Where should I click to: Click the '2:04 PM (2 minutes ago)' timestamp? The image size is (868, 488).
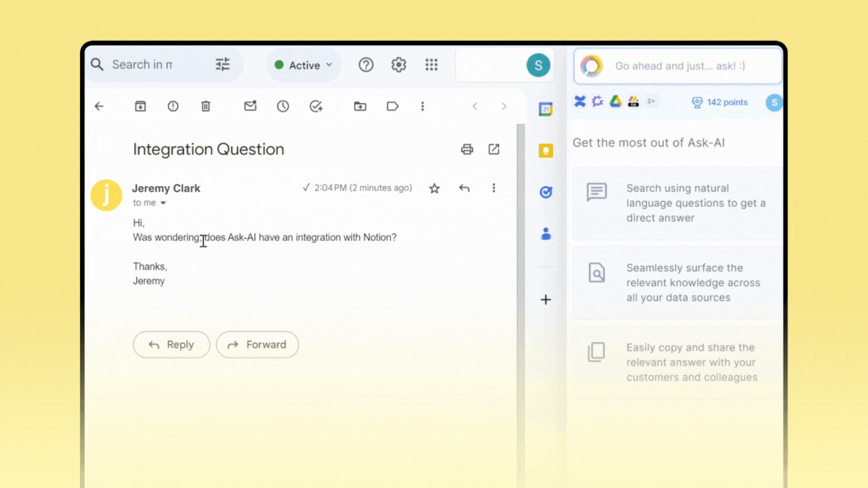pyautogui.click(x=363, y=188)
